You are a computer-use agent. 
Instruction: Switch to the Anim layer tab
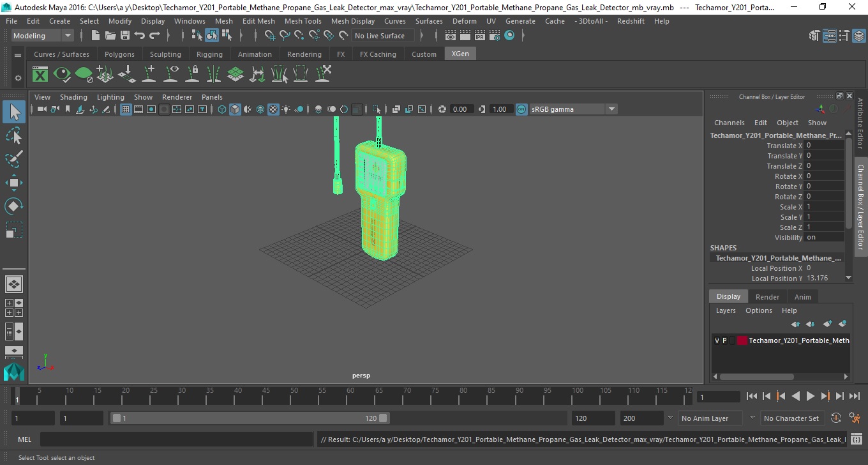[802, 296]
